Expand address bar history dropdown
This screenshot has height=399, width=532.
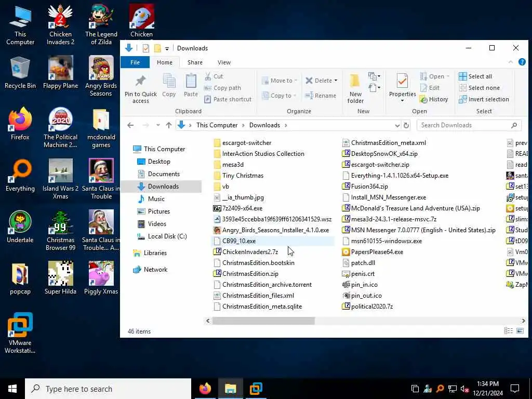pos(397,125)
